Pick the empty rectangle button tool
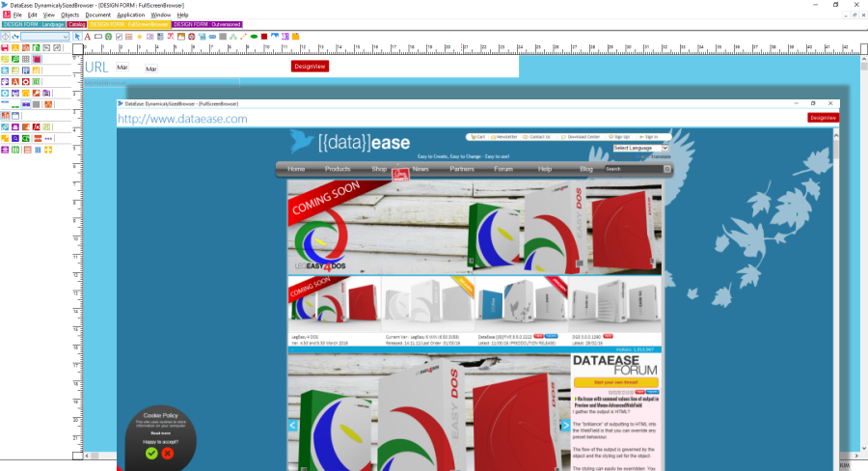Viewport: 868px width, 471px height. click(x=98, y=37)
